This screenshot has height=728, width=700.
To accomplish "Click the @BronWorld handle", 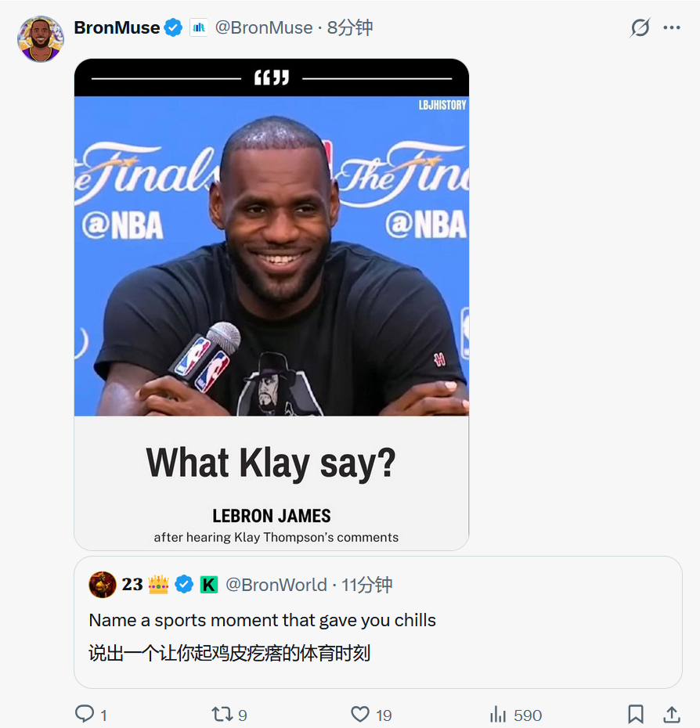I will tap(276, 585).
